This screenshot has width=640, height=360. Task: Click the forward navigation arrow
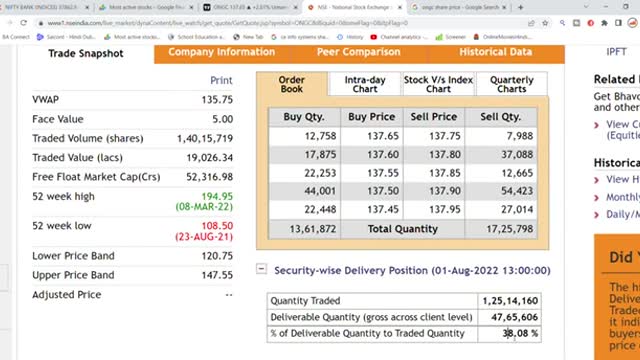[10, 23]
